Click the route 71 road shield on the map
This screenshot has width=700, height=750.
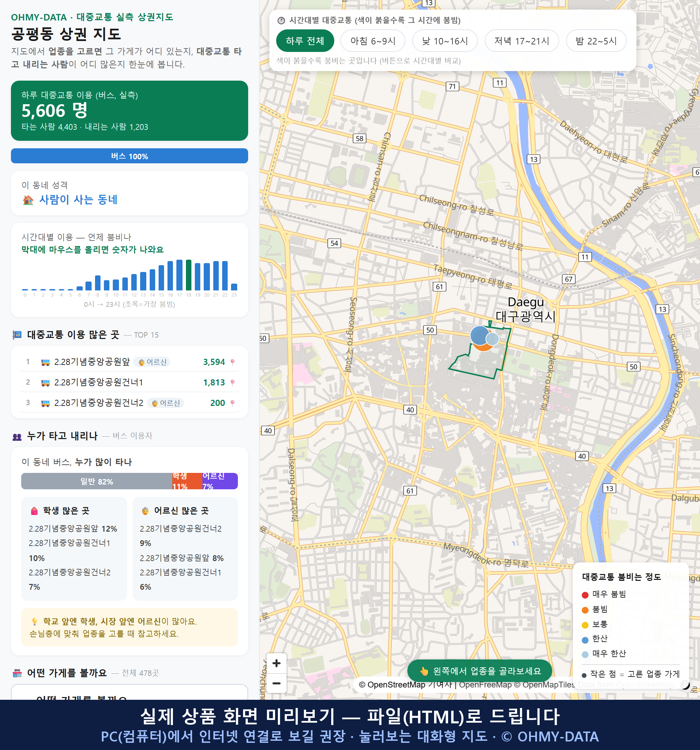[452, 86]
